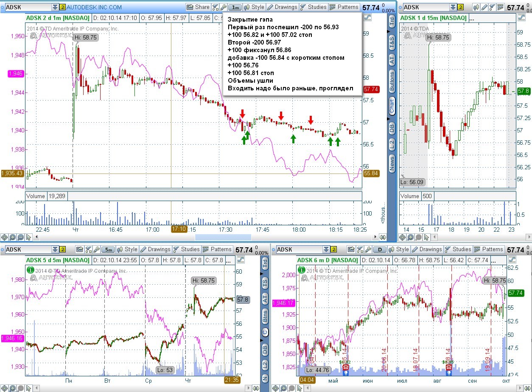Image resolution: width=532 pixels, height=392 pixels.
Task: Click share icon in 5m chart toolbar
Action: pyautogui.click(x=81, y=249)
